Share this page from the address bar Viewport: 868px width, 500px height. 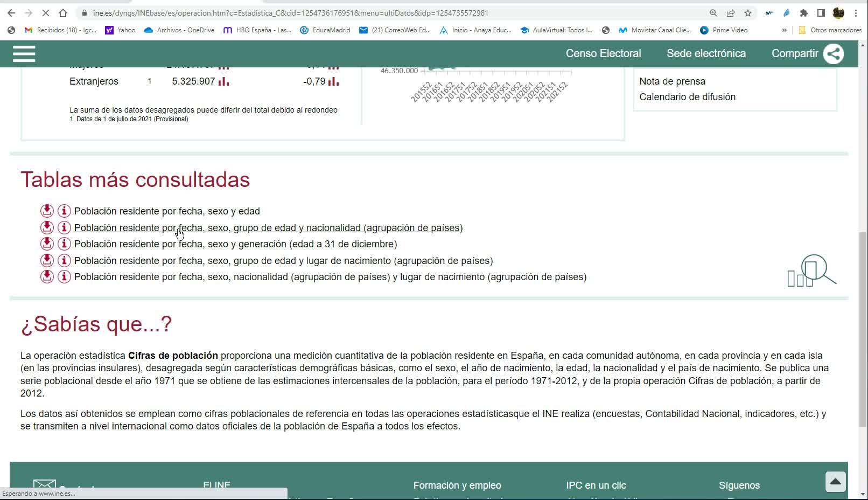[731, 13]
